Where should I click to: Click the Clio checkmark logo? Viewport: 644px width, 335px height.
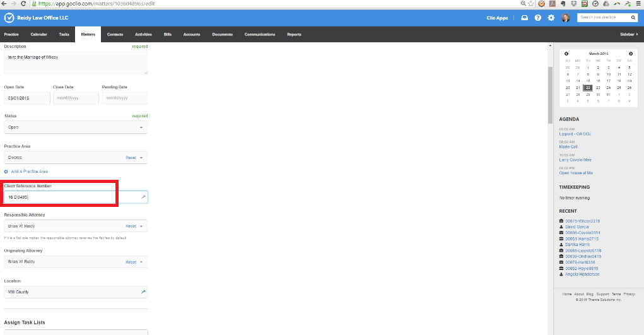point(9,18)
